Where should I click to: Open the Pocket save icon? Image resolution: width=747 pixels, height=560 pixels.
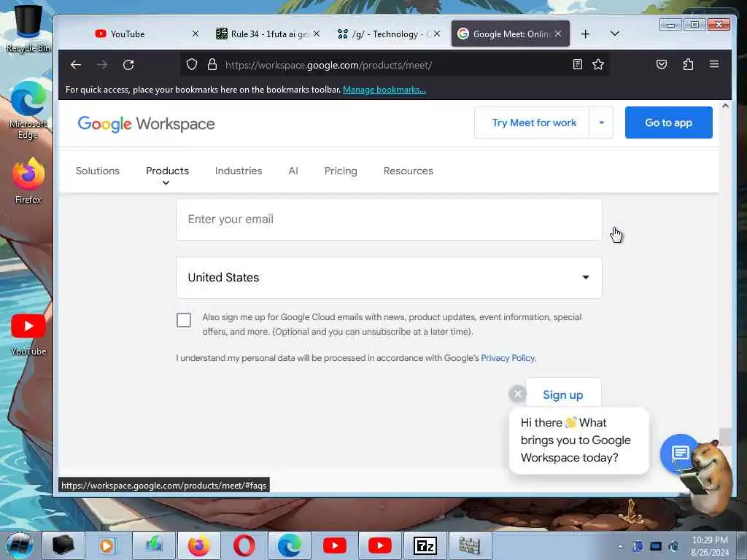tap(661, 64)
